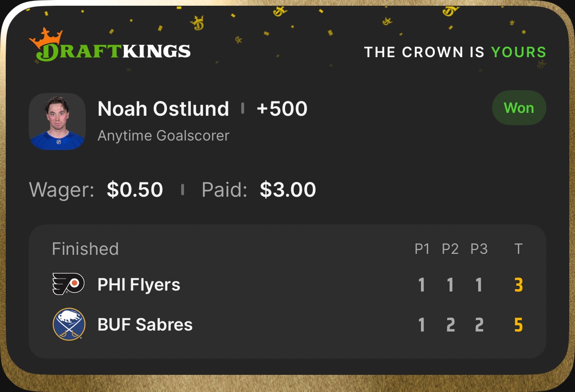Click the Anytime Goalscorer bet type label
Screen dimensions: 575x392
coord(164,136)
